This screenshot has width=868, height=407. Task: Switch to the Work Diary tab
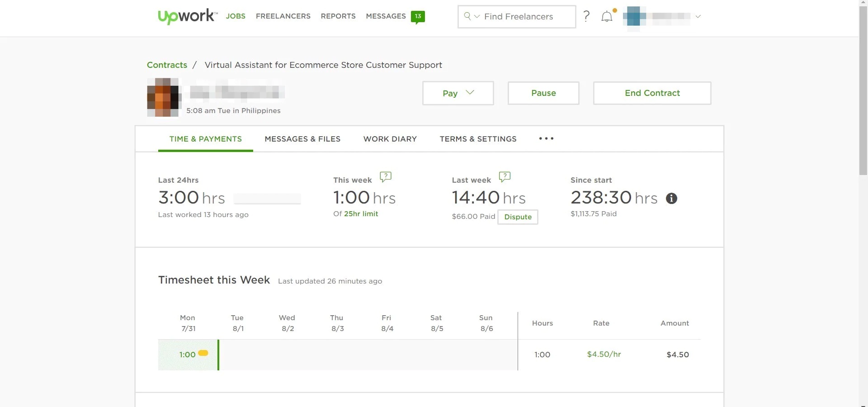coord(390,139)
